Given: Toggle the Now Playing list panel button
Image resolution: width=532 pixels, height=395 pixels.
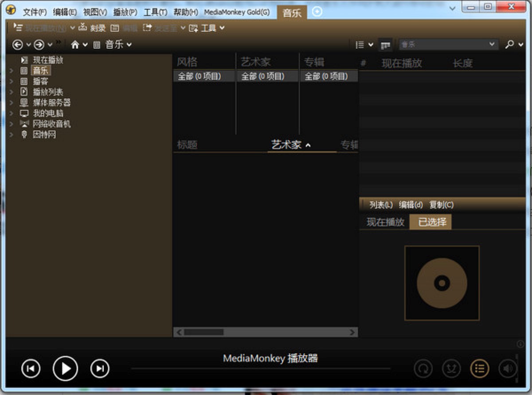Looking at the screenshot, I should (x=480, y=368).
